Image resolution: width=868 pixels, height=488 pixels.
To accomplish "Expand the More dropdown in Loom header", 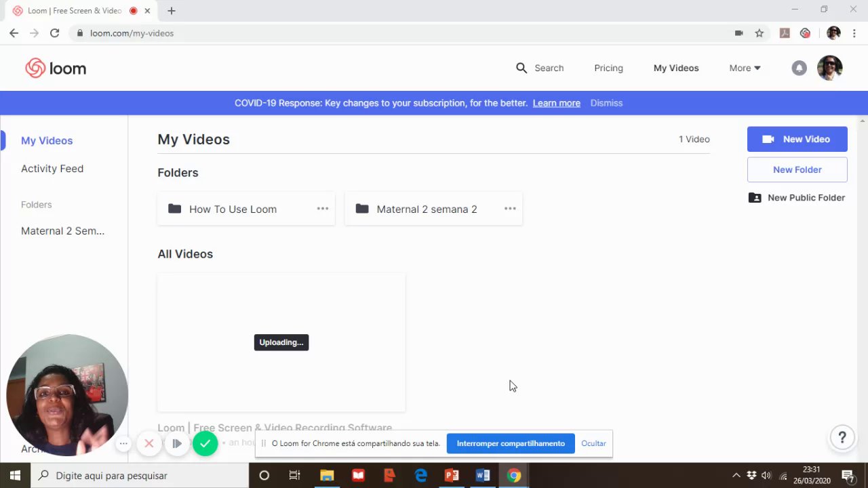I will tap(745, 68).
